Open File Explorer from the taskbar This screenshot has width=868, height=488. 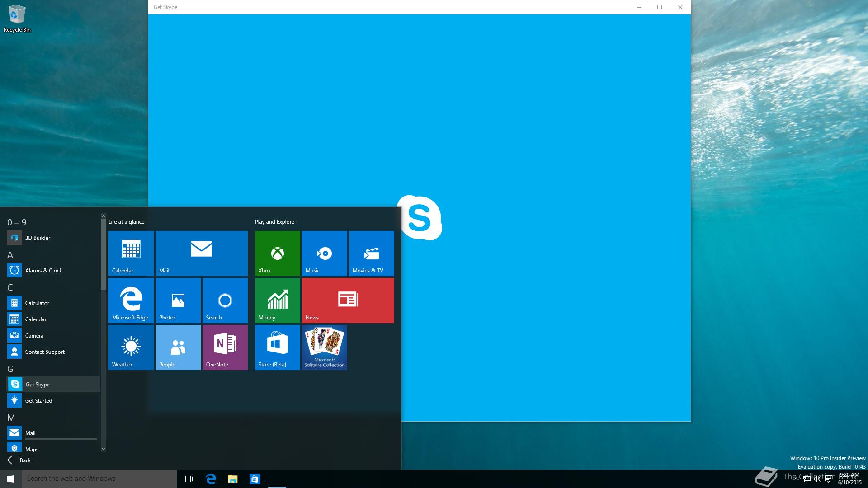point(233,479)
